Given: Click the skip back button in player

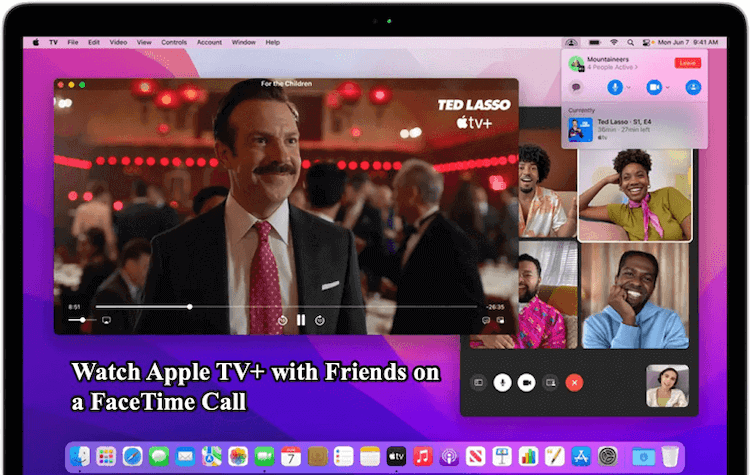Looking at the screenshot, I should coord(282,320).
